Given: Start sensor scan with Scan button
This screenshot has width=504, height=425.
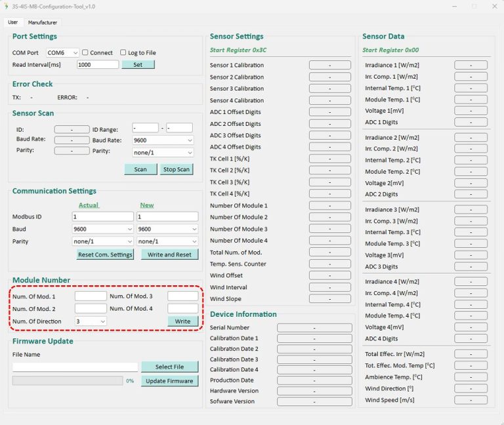Looking at the screenshot, I should 140,169.
